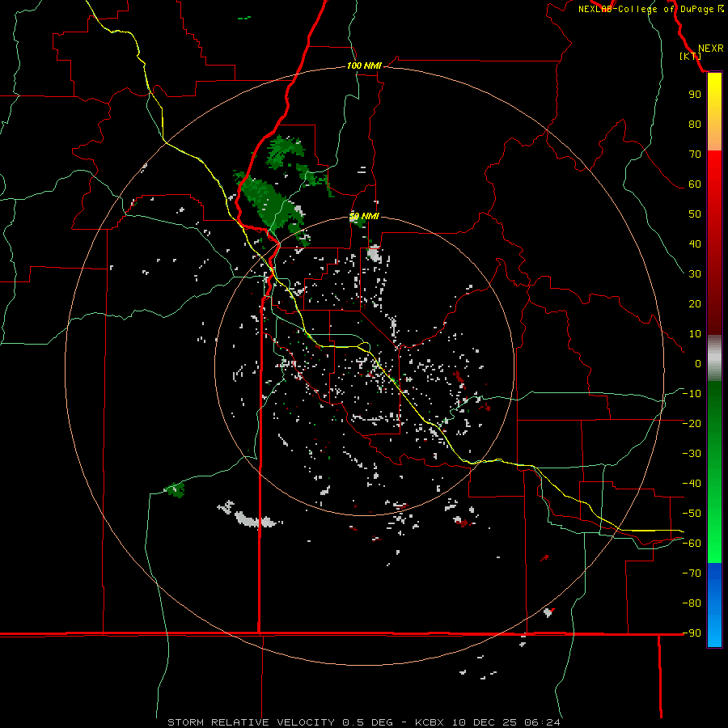This screenshot has height=728, width=728.
Task: Click the [KT] units label
Action: 691,56
